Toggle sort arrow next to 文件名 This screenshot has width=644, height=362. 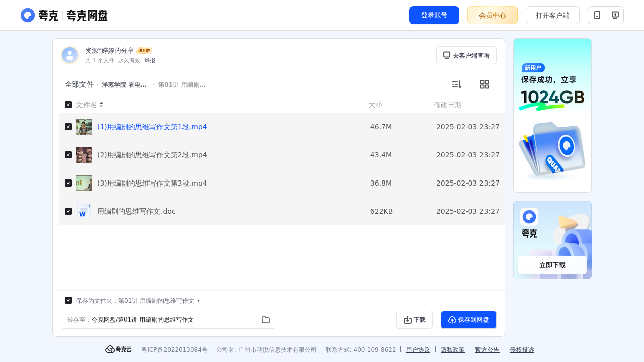101,105
